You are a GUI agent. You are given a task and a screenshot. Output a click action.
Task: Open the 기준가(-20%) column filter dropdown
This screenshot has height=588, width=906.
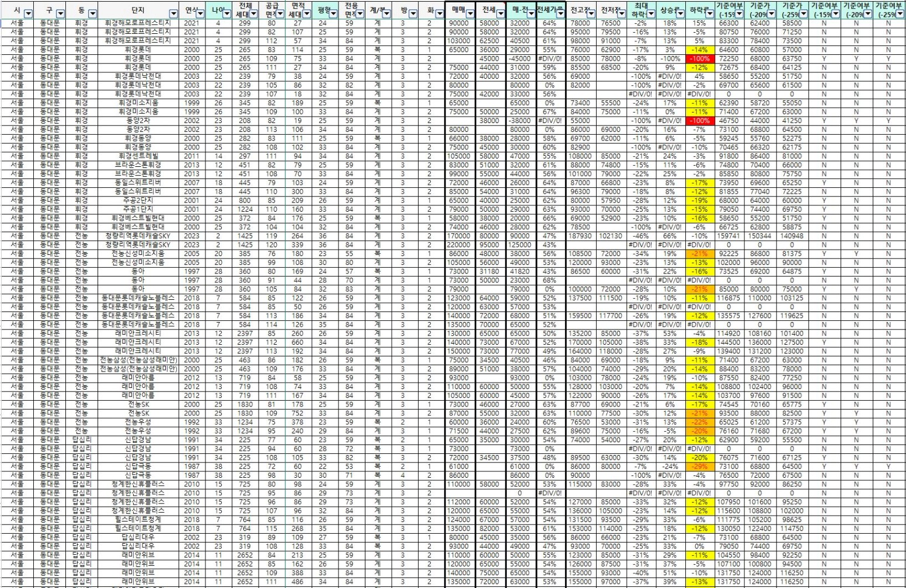coord(771,13)
